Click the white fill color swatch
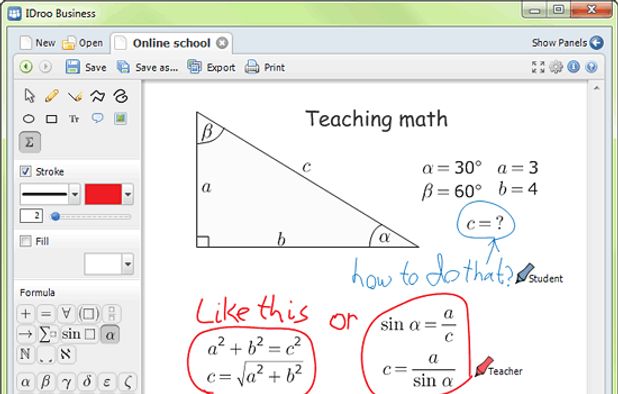Image resolution: width=618 pixels, height=394 pixels. (x=103, y=264)
